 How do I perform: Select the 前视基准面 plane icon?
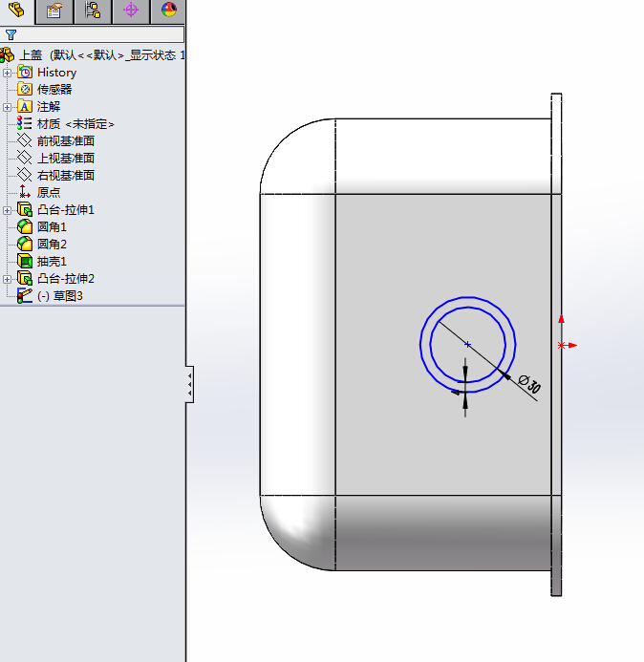[25, 140]
